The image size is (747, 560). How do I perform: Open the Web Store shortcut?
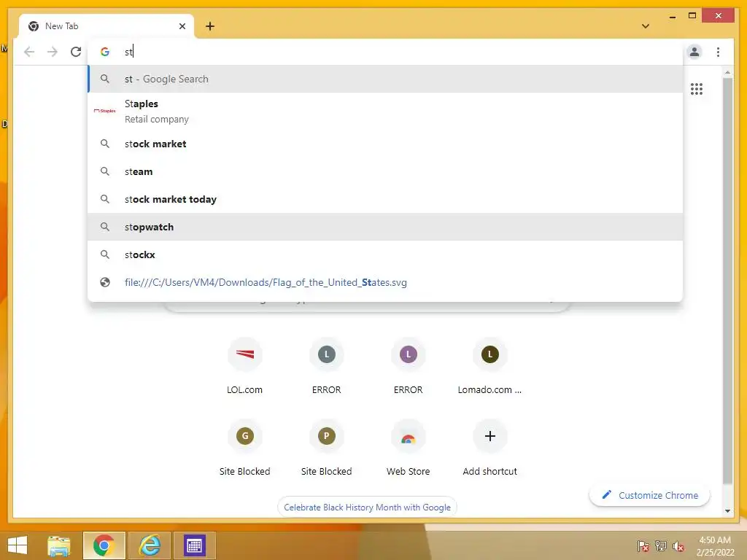pyautogui.click(x=409, y=448)
